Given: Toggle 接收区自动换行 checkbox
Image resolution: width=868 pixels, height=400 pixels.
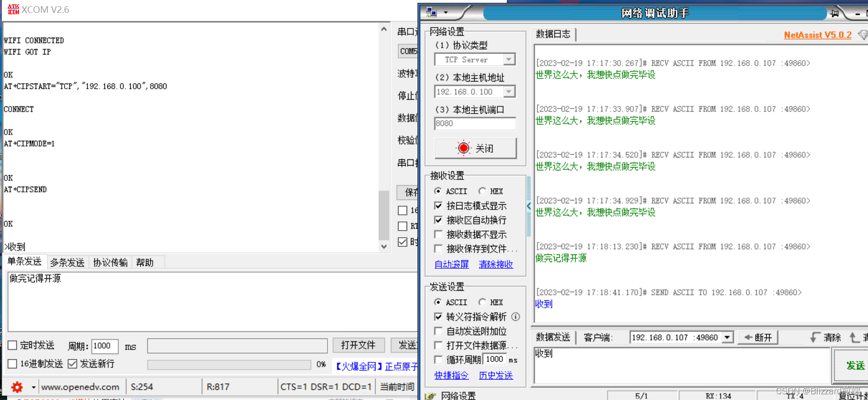Looking at the screenshot, I should tap(438, 220).
